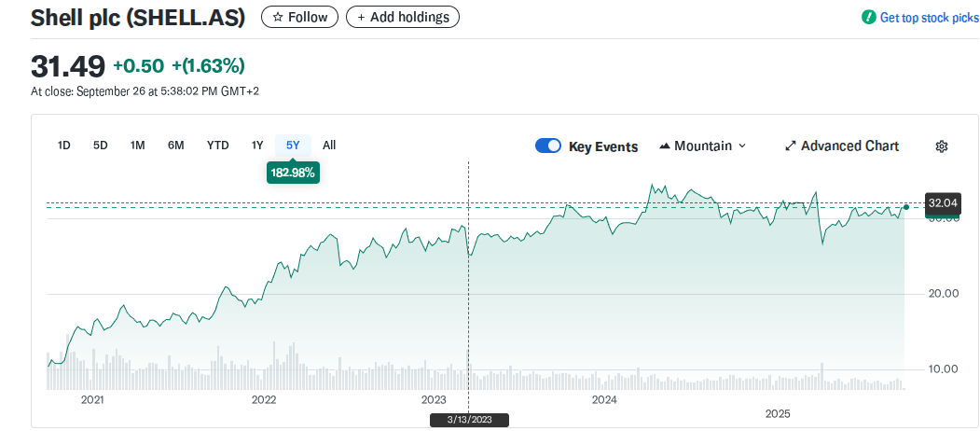Toggle the Key Events switch off
Screen dimensions: 980x431
pyautogui.click(x=548, y=146)
